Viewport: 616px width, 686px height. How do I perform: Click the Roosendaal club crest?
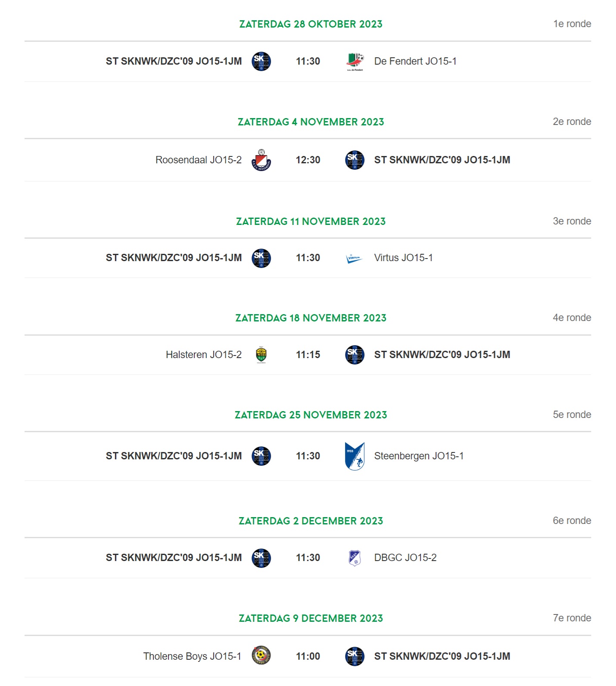coord(261,160)
